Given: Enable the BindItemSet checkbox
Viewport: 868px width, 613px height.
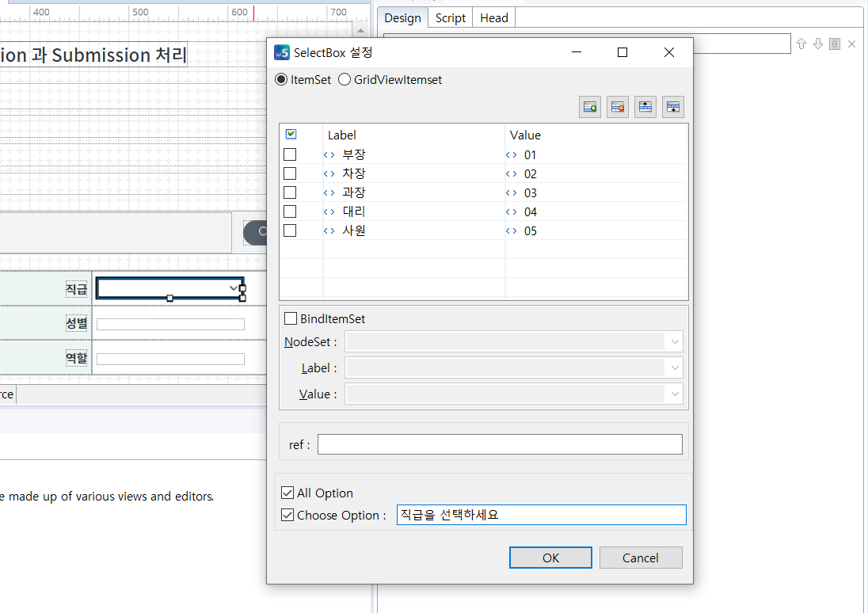Looking at the screenshot, I should [290, 318].
